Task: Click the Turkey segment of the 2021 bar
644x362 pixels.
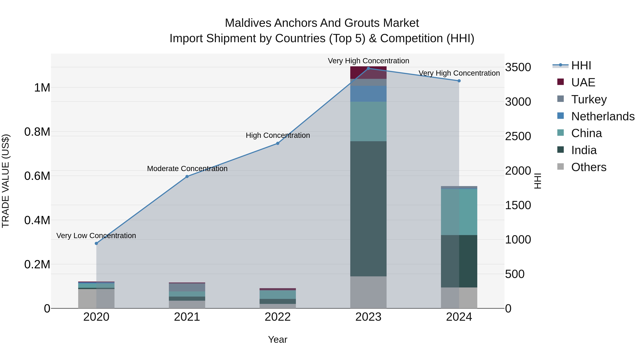Action: (187, 287)
